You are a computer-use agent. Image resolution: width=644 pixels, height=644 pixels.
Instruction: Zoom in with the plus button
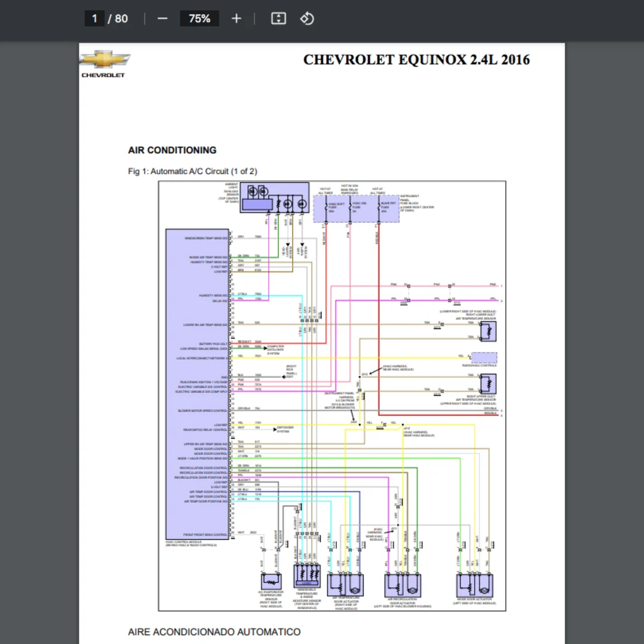[x=236, y=18]
